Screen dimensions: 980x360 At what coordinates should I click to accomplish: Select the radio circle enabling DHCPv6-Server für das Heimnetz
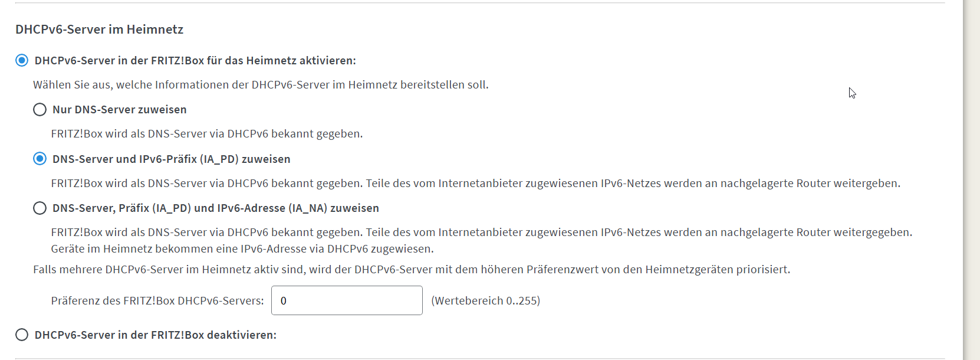tap(22, 60)
